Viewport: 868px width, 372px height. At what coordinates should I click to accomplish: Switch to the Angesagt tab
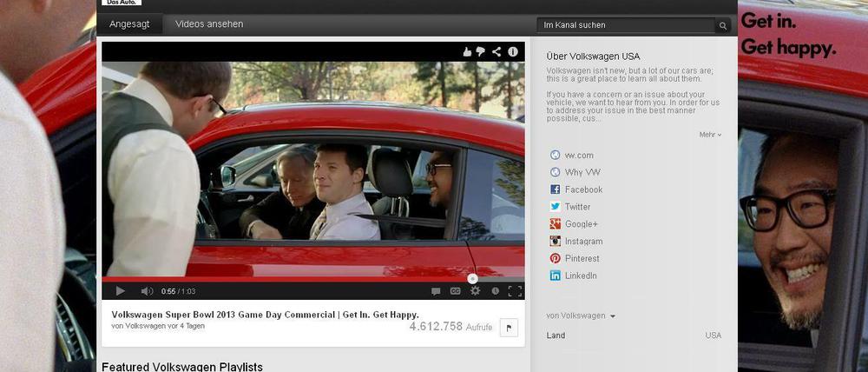click(129, 24)
